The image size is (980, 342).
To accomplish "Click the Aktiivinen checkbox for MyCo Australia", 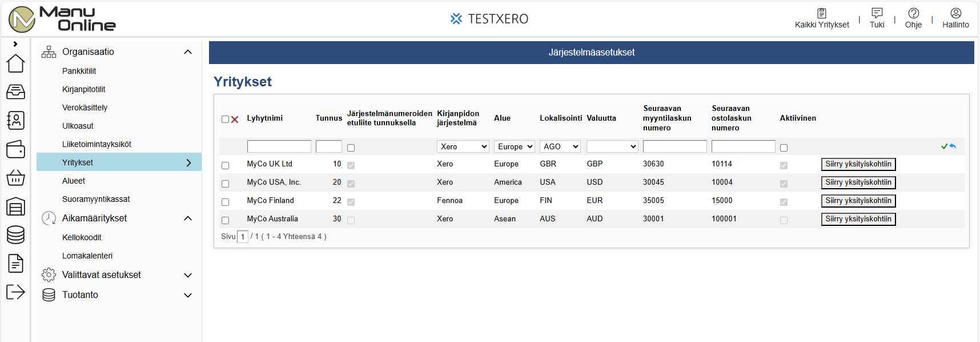I will [x=784, y=220].
